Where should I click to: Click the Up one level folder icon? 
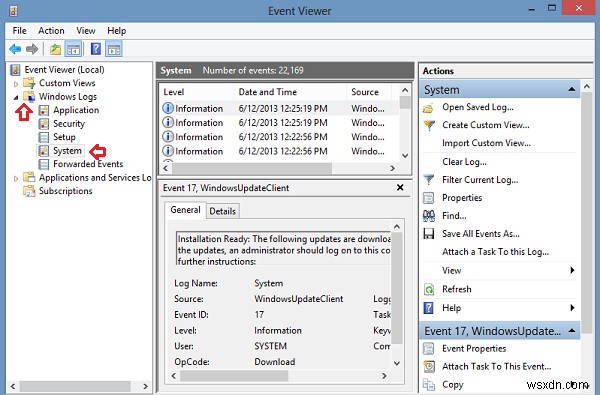55,49
